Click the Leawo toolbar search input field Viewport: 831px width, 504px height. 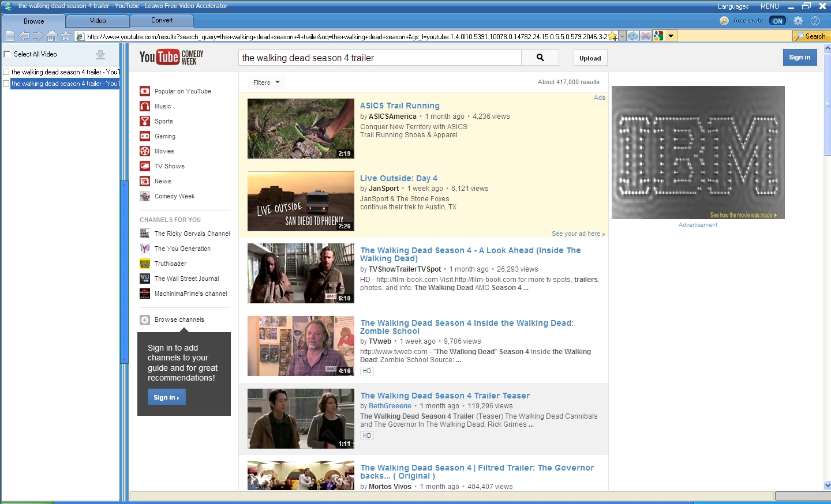click(x=734, y=36)
